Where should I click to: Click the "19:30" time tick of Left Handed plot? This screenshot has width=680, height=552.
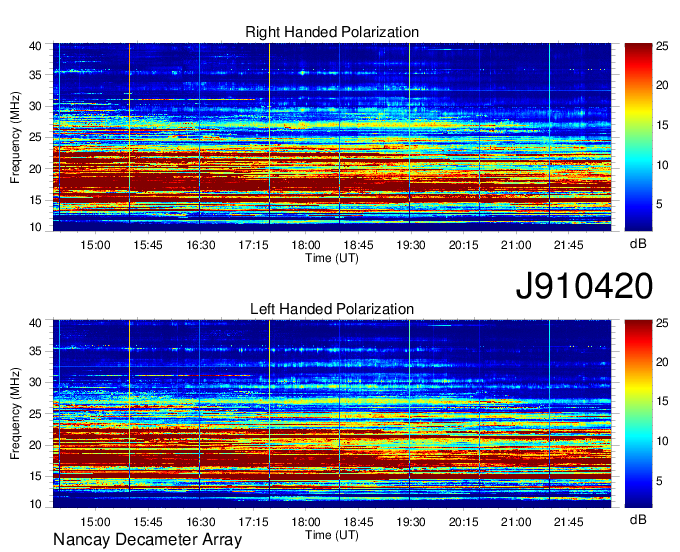click(411, 522)
